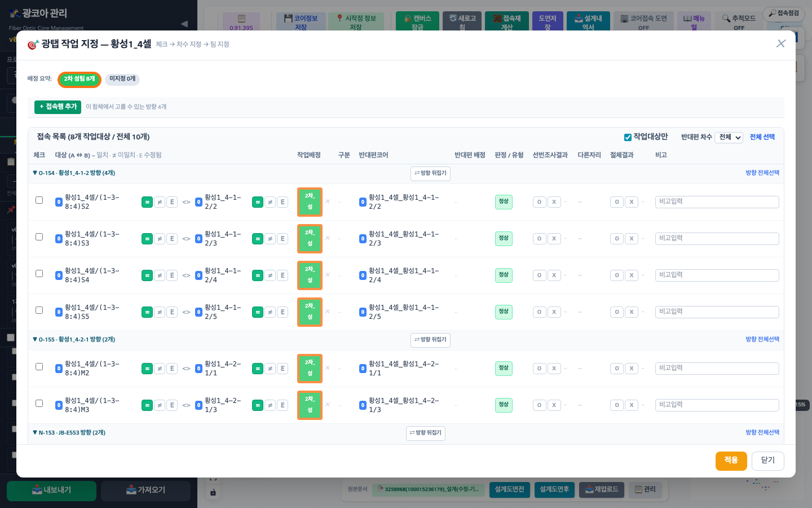The height and width of the screenshot is (508, 812).
Task: Open the 2차_성 assignment badge in S4 row
Action: (x=310, y=275)
